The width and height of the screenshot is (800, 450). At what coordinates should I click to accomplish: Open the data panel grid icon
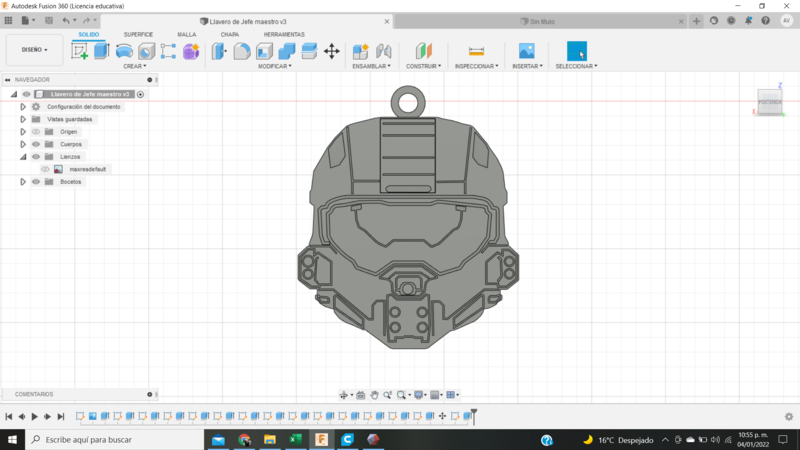coord(8,20)
